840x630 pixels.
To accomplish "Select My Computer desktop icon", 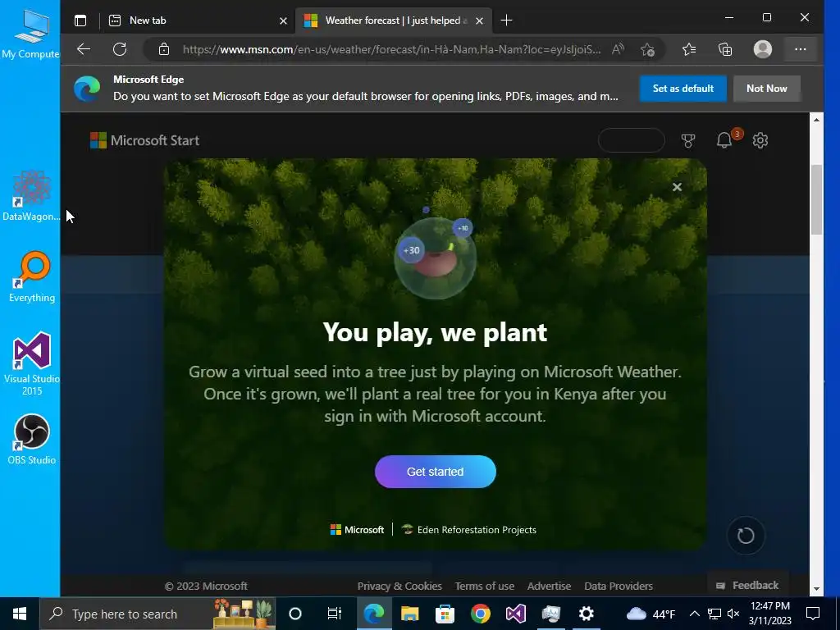I will pos(30,33).
